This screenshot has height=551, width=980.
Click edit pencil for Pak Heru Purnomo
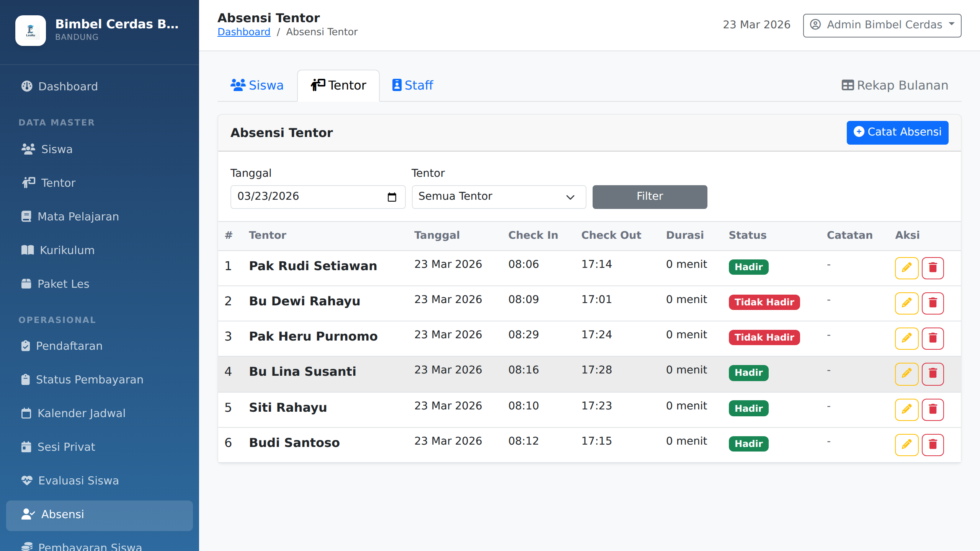[x=906, y=338]
